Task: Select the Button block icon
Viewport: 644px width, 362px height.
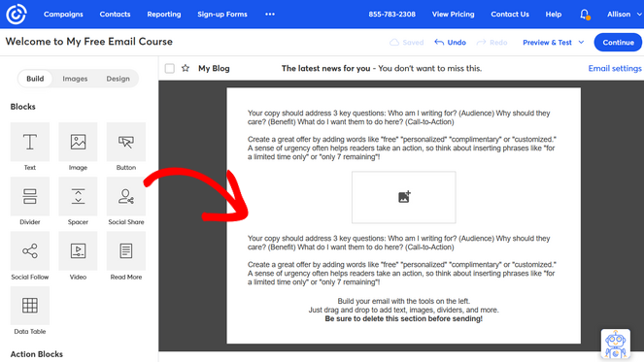Action: (126, 142)
